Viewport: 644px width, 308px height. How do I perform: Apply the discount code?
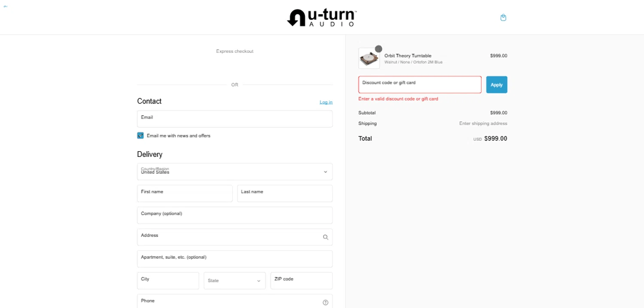497,85
